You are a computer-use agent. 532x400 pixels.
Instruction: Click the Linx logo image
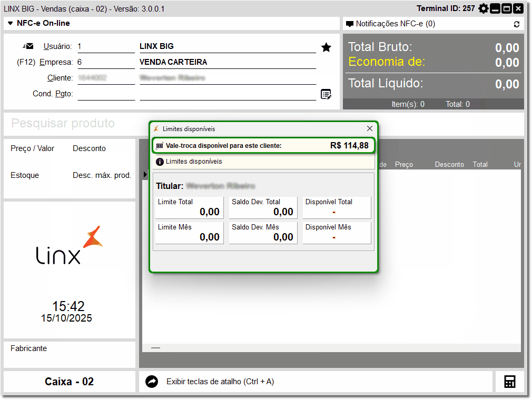[69, 245]
